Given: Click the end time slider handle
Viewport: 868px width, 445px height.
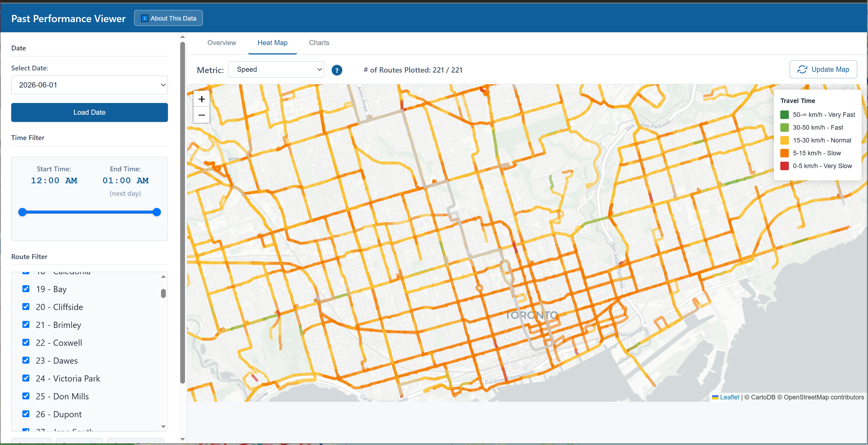Looking at the screenshot, I should click(x=157, y=212).
